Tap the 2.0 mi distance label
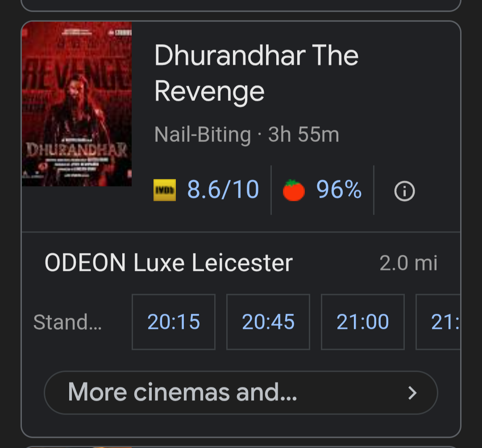The height and width of the screenshot is (448, 482). pyautogui.click(x=408, y=263)
